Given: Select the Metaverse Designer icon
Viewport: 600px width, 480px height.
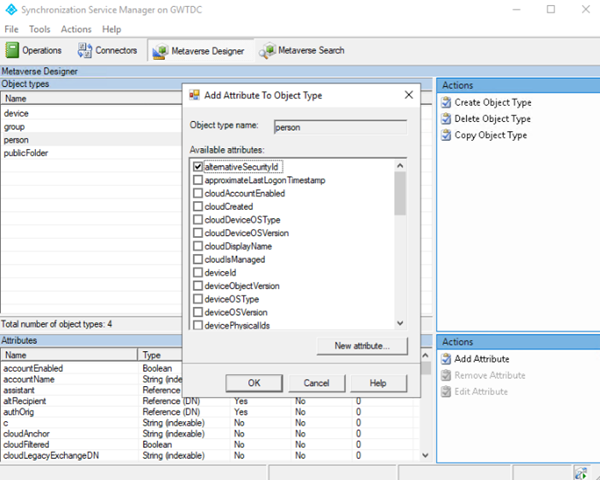Looking at the screenshot, I should click(158, 50).
